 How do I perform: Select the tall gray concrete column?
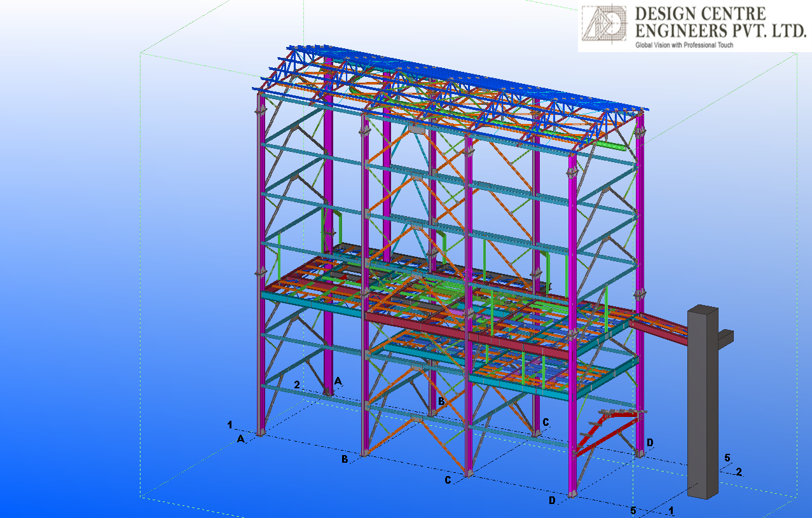(x=703, y=400)
